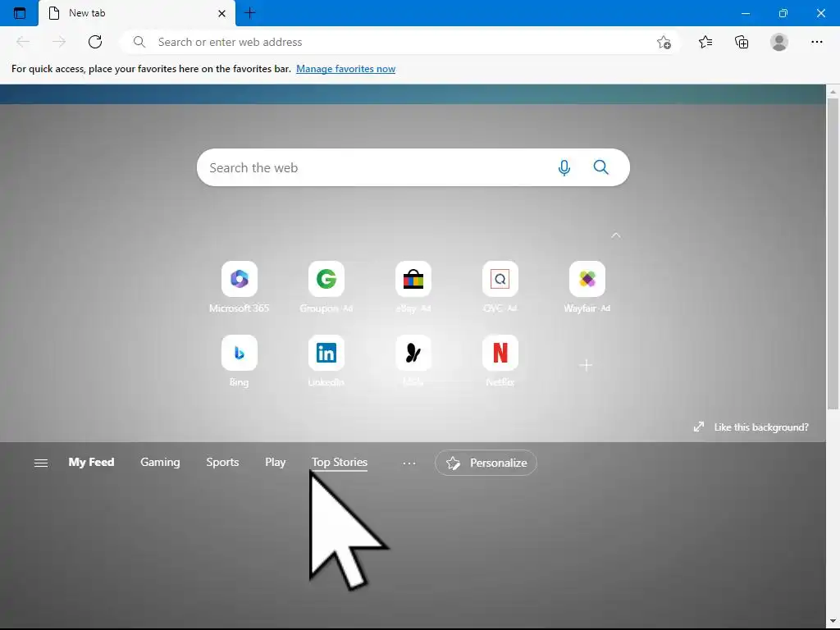Open the Collections icon
This screenshot has width=840, height=630.
[x=742, y=42]
